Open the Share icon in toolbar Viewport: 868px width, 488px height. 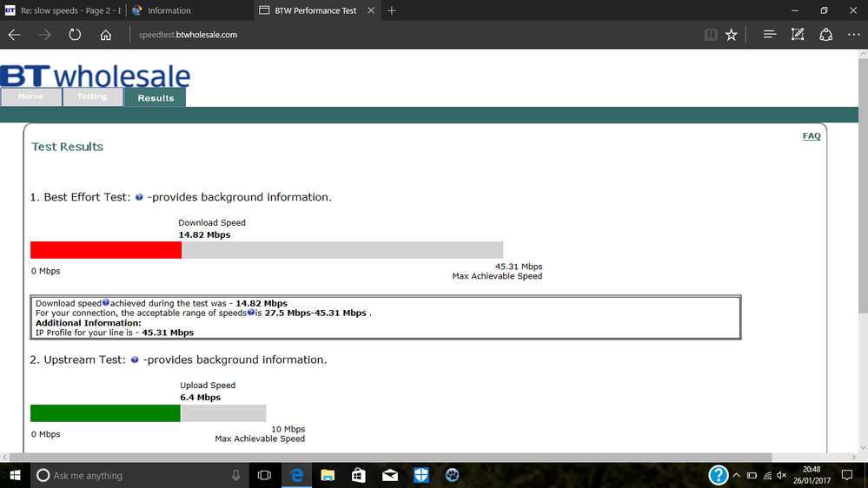coord(826,35)
